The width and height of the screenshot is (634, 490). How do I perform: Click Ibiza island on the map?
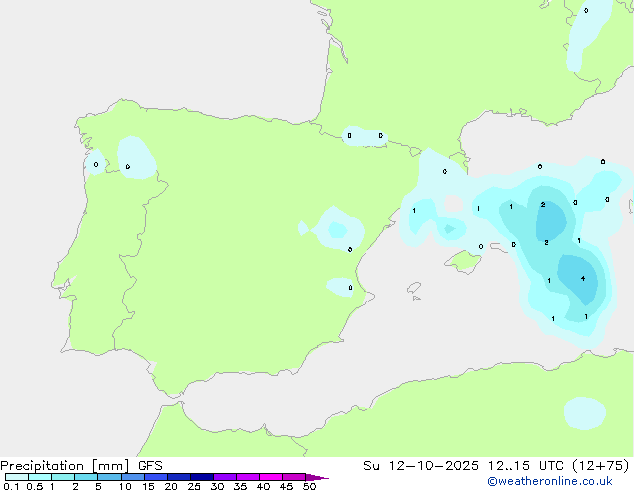coord(414,288)
